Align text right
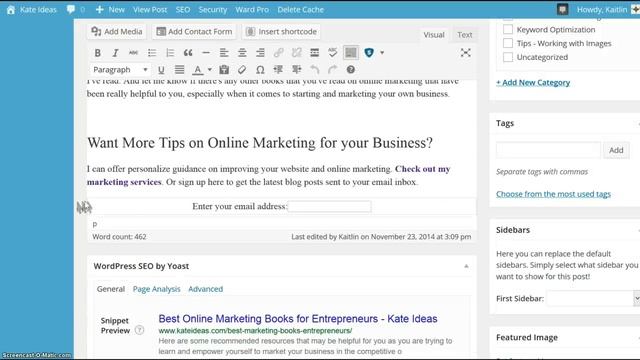 click(260, 53)
